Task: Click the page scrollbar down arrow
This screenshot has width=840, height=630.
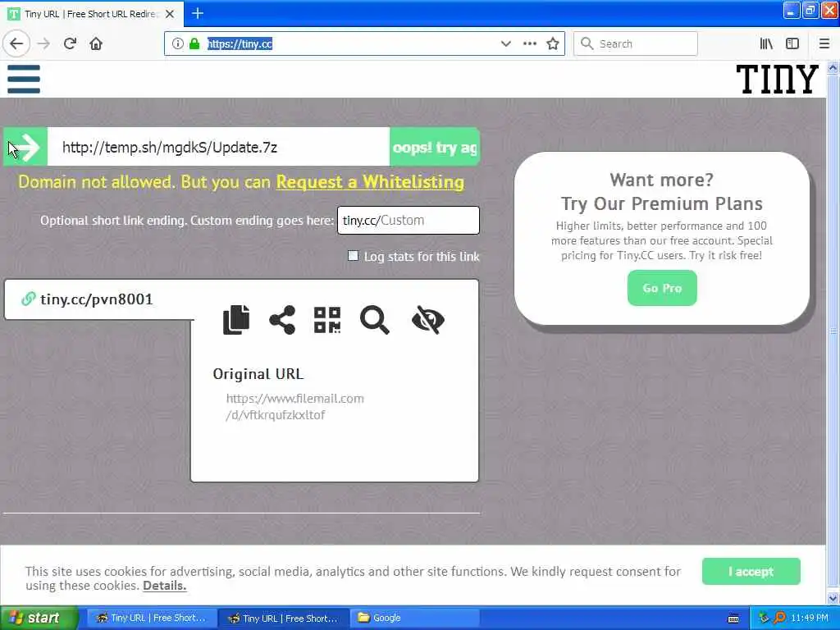Action: point(833,597)
